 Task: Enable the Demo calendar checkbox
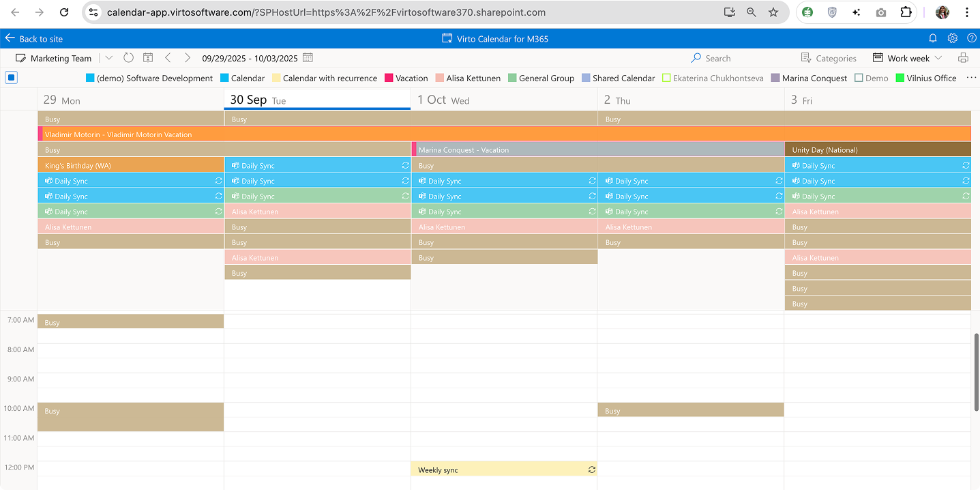point(859,78)
